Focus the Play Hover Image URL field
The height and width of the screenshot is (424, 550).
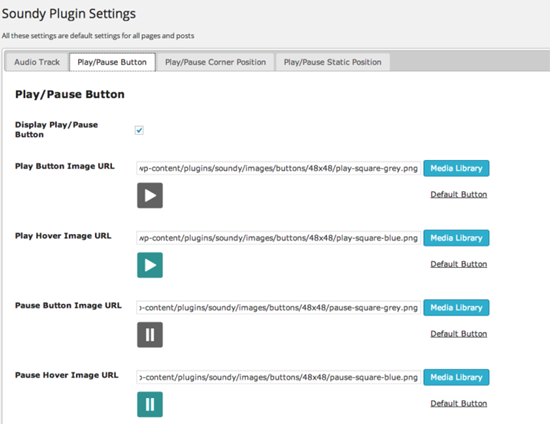coord(279,238)
